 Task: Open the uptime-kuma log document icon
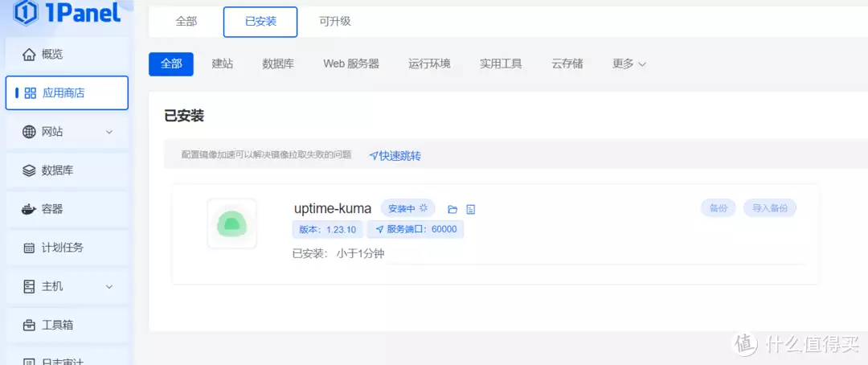470,209
